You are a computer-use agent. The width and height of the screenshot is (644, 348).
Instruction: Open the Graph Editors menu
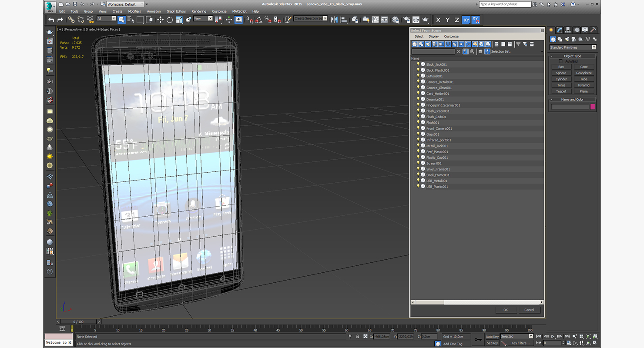(x=176, y=11)
